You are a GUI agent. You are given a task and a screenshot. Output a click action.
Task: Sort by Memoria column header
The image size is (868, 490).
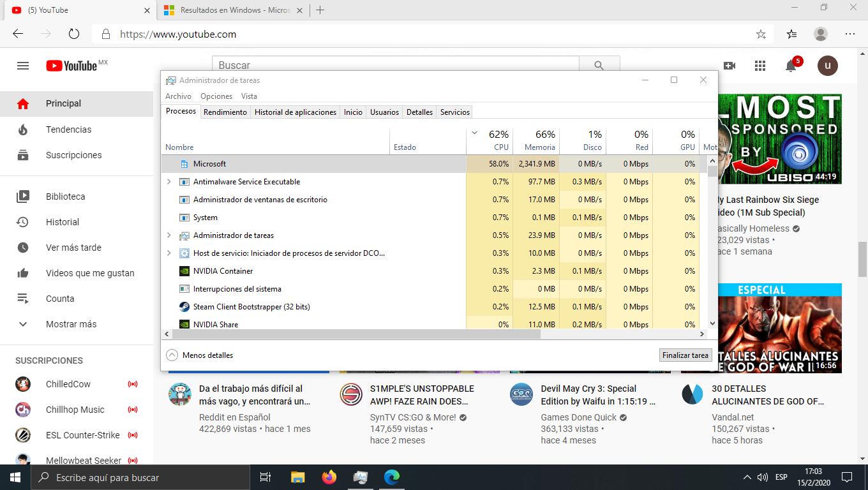coord(536,140)
